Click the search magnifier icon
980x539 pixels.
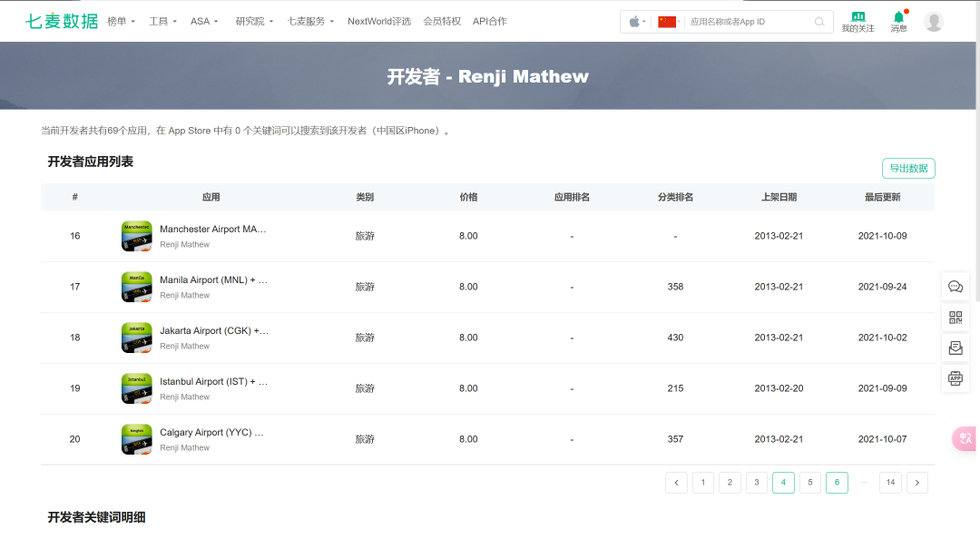coord(819,22)
